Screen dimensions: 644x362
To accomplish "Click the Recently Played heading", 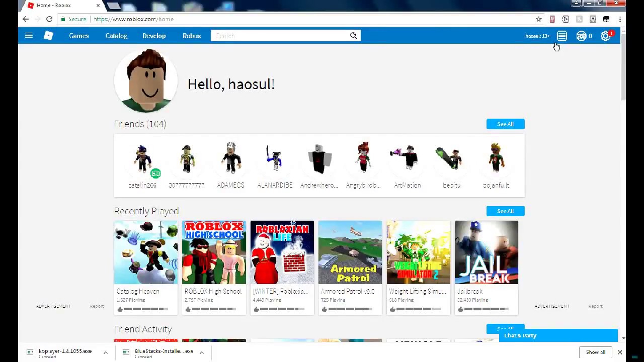I will pos(146,211).
